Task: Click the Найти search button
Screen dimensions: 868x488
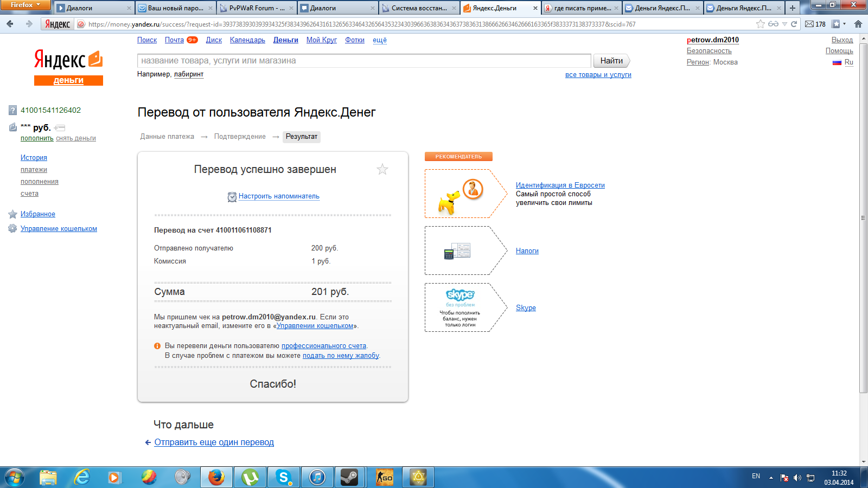Action: [x=611, y=61]
